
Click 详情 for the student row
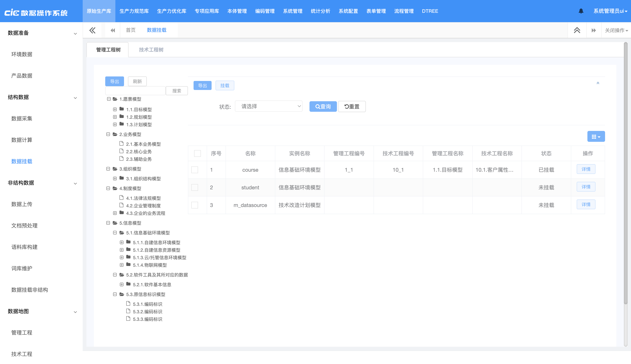click(x=586, y=187)
